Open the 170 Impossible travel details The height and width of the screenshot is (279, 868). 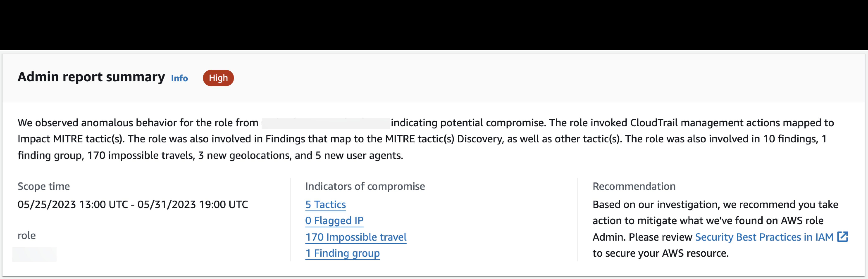[356, 237]
